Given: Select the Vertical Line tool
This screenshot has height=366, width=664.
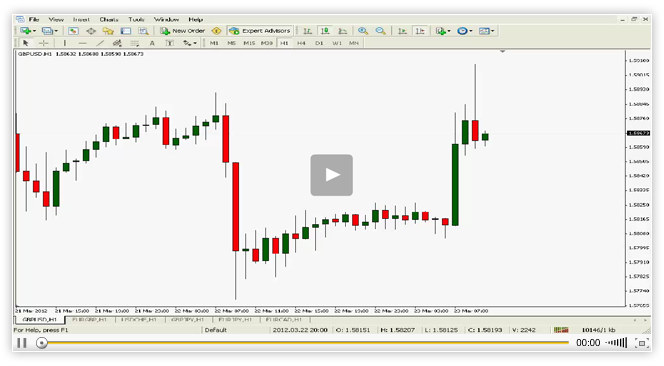Looking at the screenshot, I should [65, 43].
